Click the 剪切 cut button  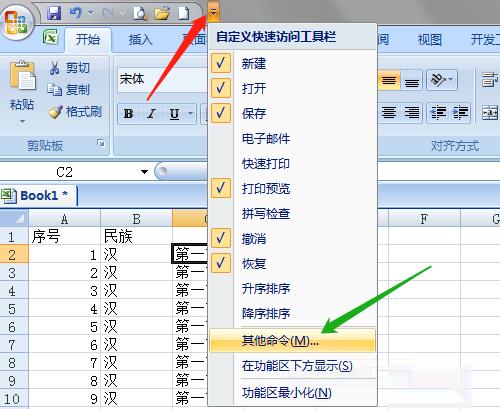pyautogui.click(x=70, y=68)
